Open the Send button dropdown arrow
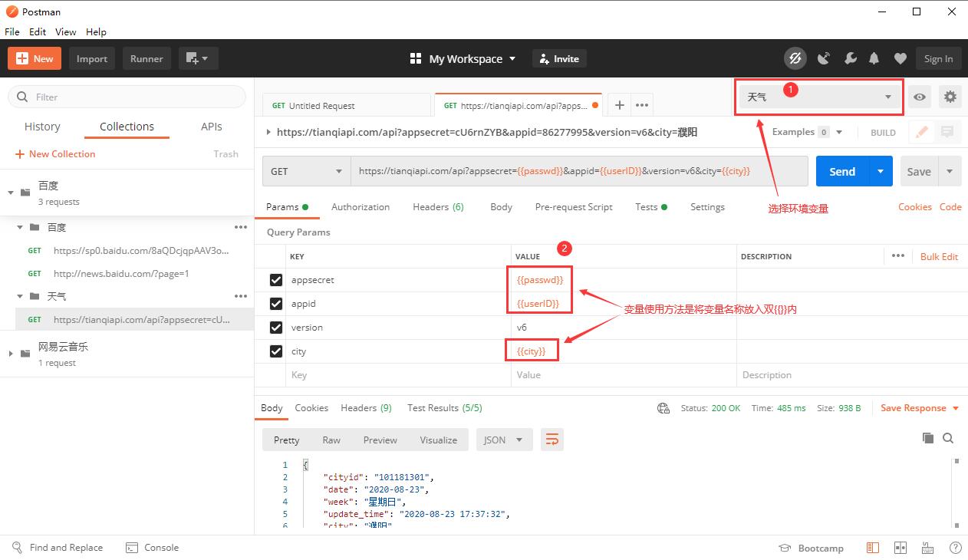Screen dimensions: 968x560 click(x=881, y=171)
